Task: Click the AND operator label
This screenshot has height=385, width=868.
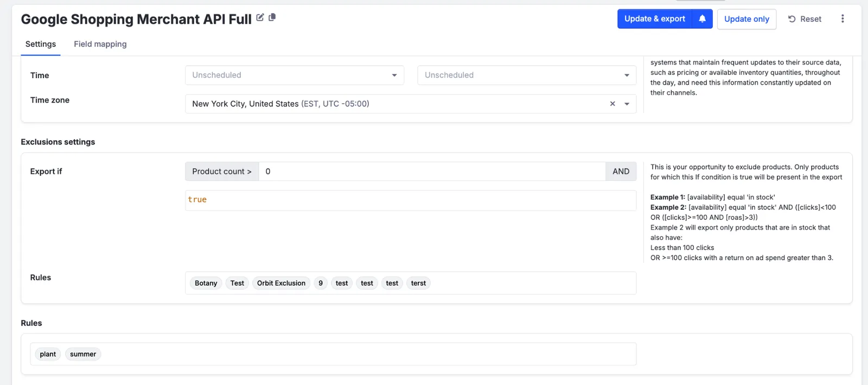Action: click(621, 171)
